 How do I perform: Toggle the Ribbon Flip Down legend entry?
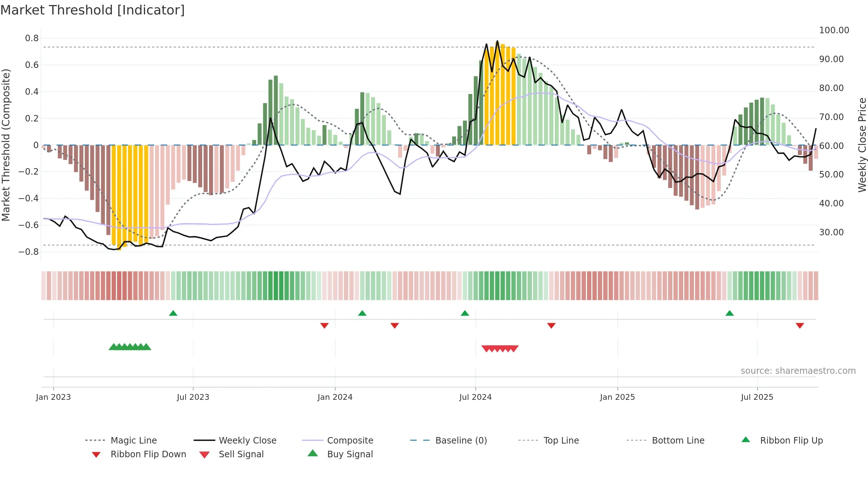[x=139, y=454]
